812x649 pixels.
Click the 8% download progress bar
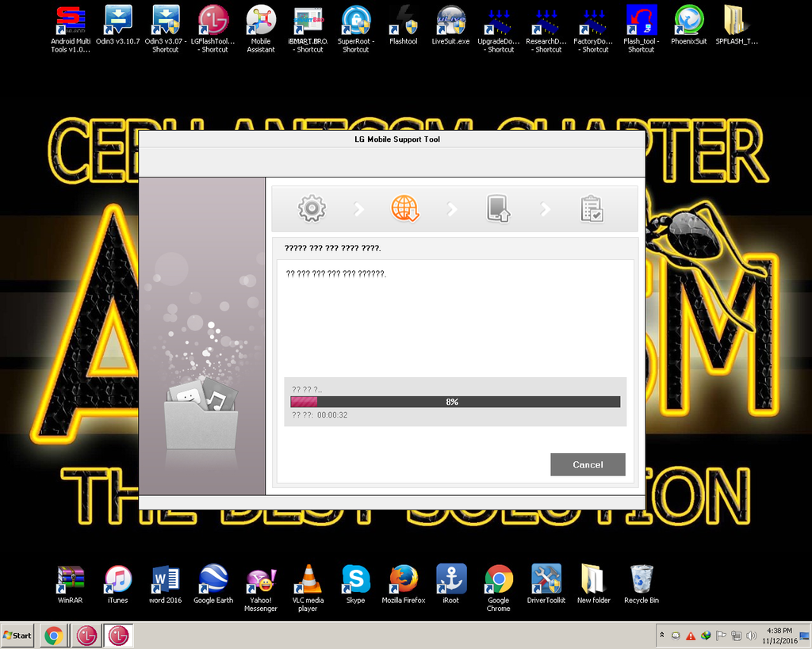tap(454, 402)
